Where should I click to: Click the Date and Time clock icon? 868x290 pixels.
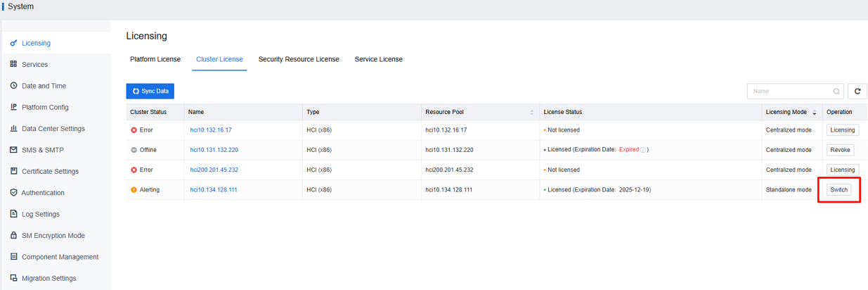click(13, 86)
